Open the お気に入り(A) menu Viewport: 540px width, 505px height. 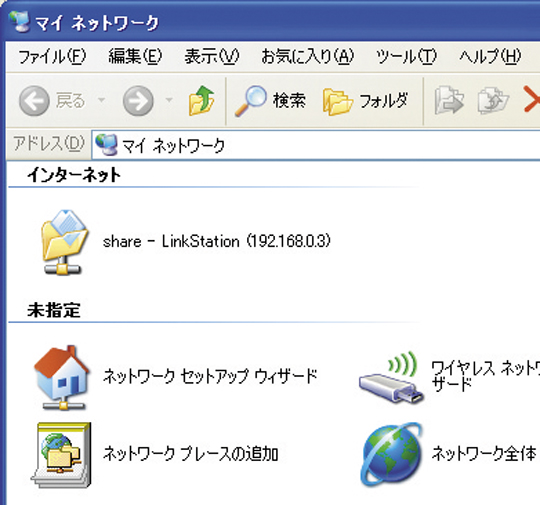pyautogui.click(x=308, y=56)
